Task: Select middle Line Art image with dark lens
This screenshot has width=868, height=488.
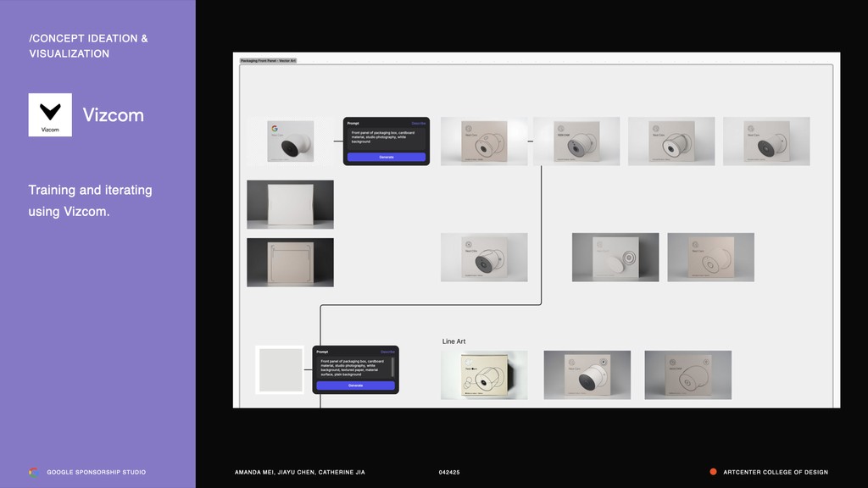Action: pos(587,374)
